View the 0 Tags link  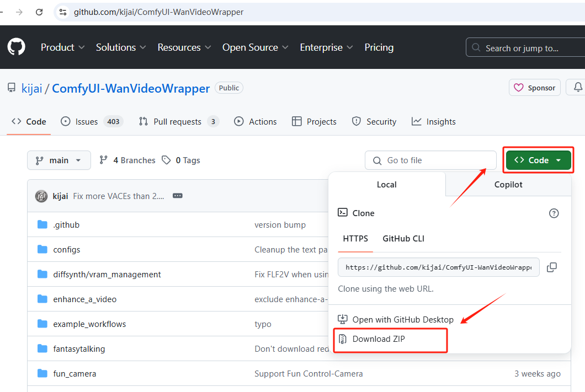click(x=181, y=160)
